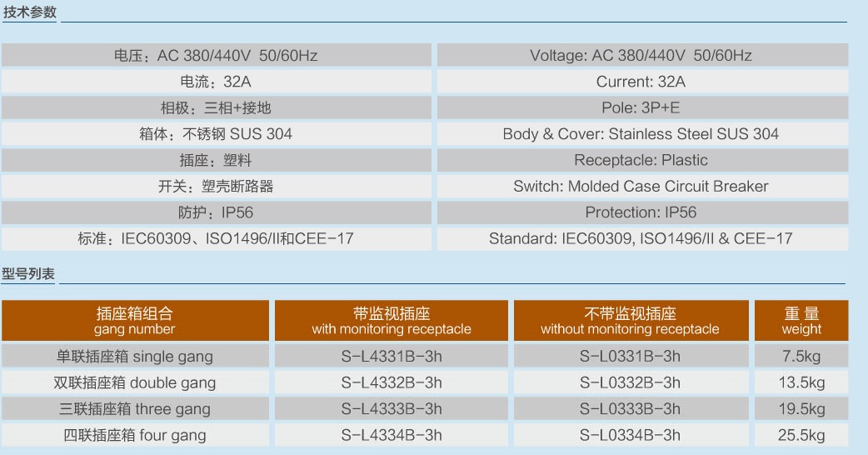
Task: Click the Switch: Molded Case Circuit Breaker row
Action: point(643,187)
